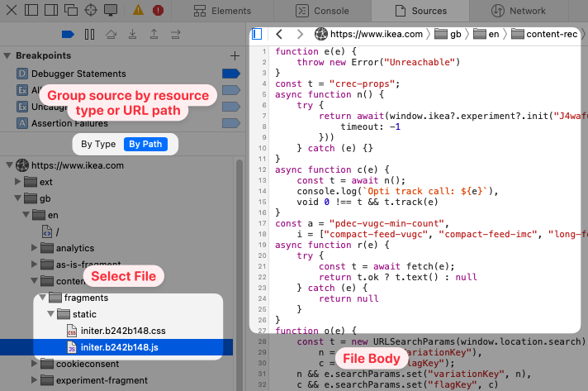Viewport: 588px width, 391px height.
Task: Click content-rec folder in breadcrumb path
Action: pos(544,34)
